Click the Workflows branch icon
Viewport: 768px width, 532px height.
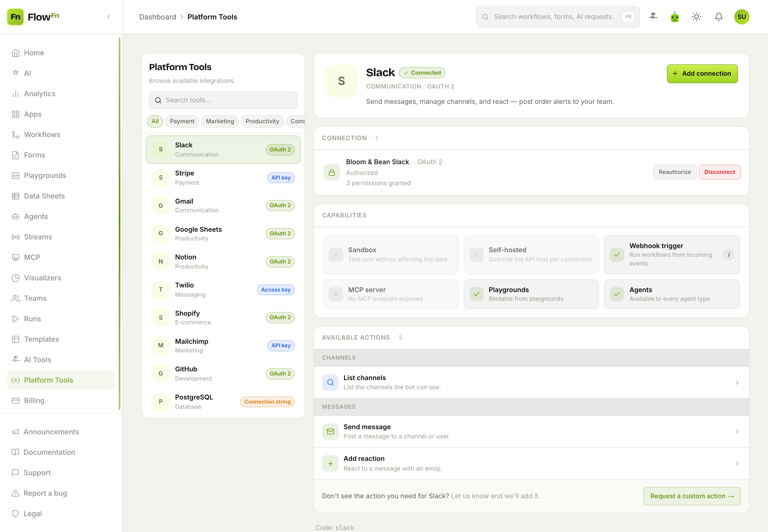(x=15, y=135)
